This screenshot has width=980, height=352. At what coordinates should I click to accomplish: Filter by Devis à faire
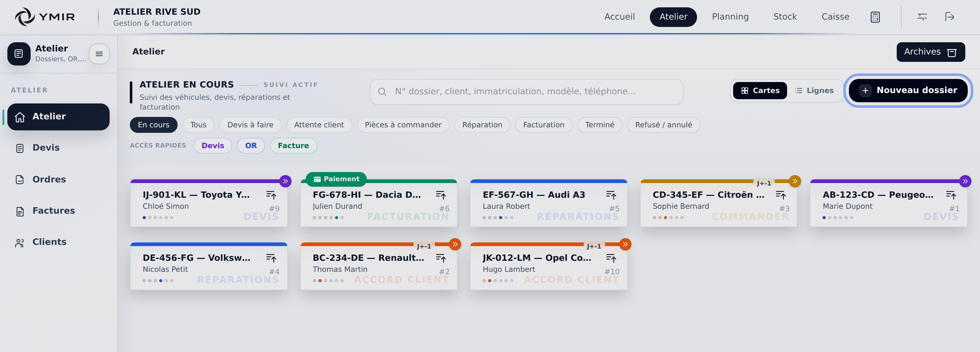point(250,125)
